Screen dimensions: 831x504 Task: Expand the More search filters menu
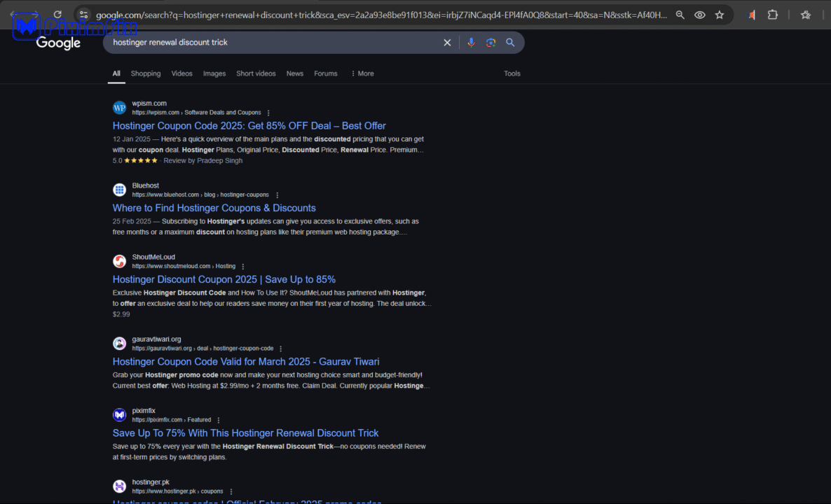362,73
